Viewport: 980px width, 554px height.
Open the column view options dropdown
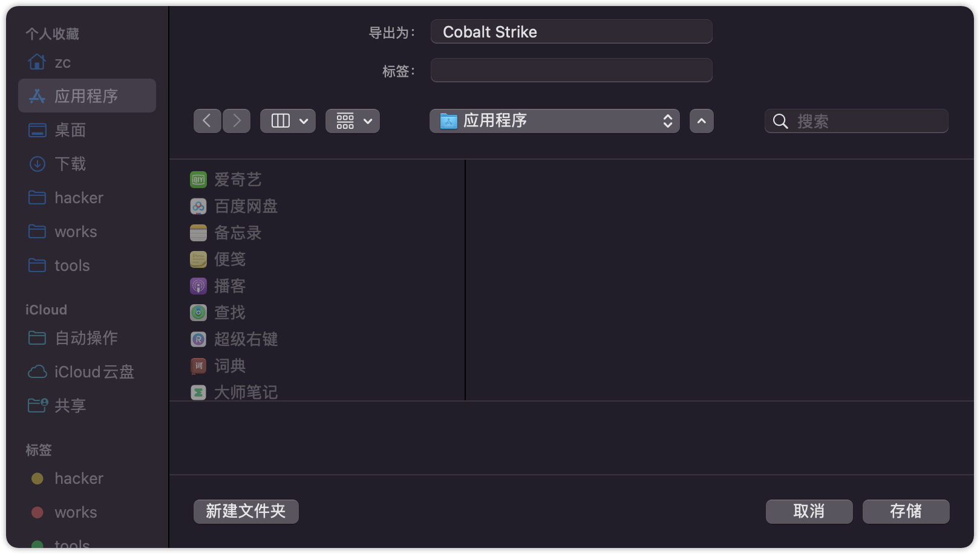(x=288, y=121)
